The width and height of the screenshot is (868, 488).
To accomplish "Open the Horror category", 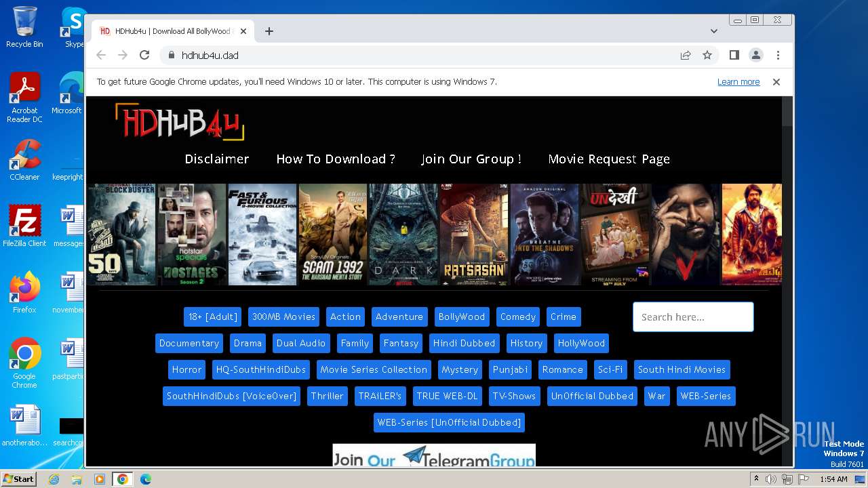I will tap(186, 369).
